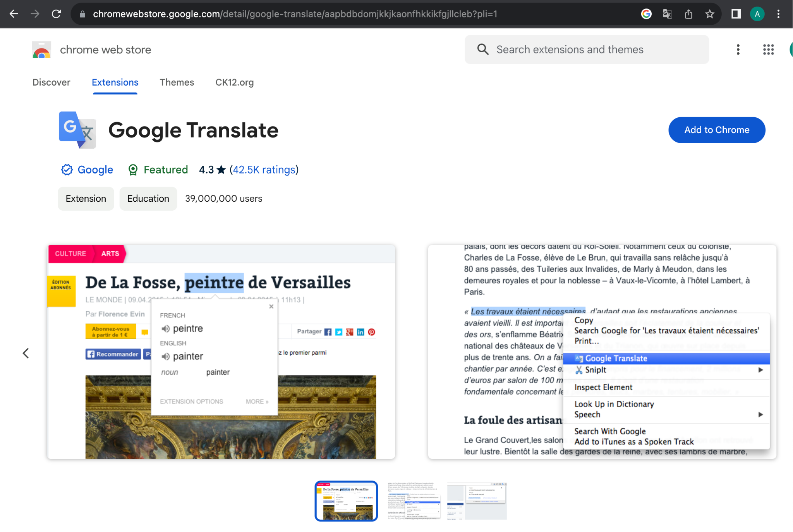The width and height of the screenshot is (793, 532).
Task: Click the Google Translate heading
Action: click(194, 130)
